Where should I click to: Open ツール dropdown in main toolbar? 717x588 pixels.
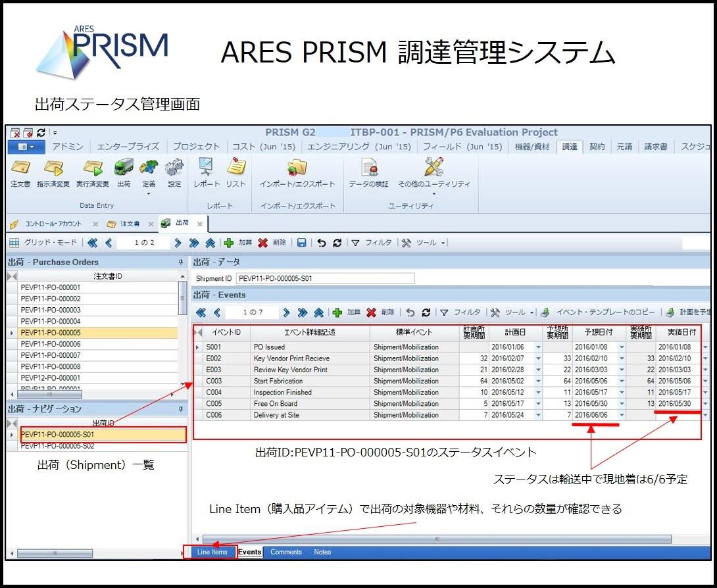[424, 243]
